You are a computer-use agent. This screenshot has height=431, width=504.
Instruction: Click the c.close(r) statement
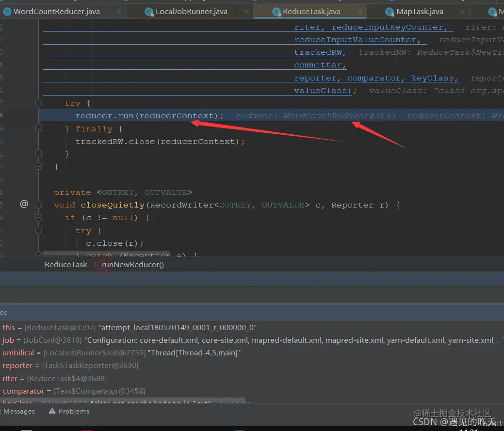(x=115, y=243)
